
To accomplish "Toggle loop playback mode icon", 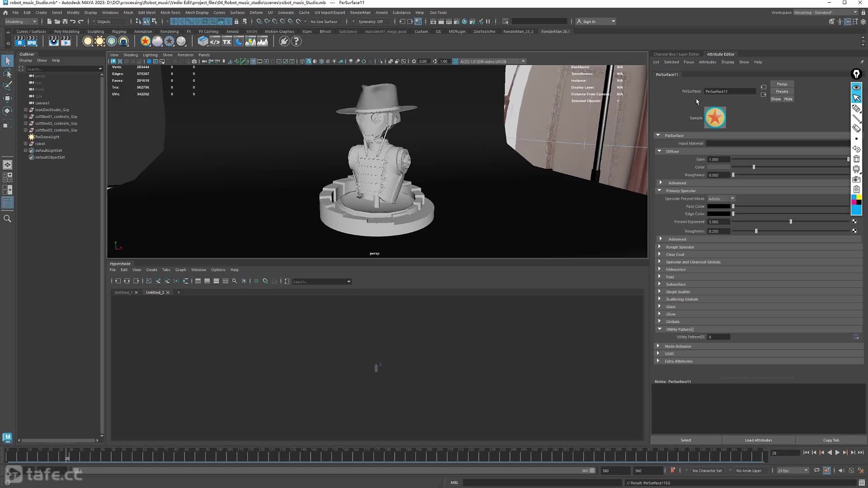I will [x=816, y=470].
